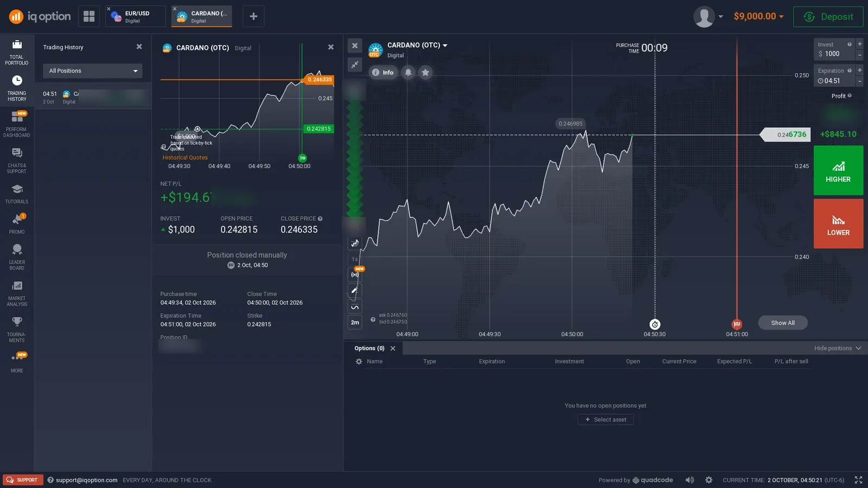The height and width of the screenshot is (488, 868).
Task: Add new asset tab with plus
Action: (253, 16)
